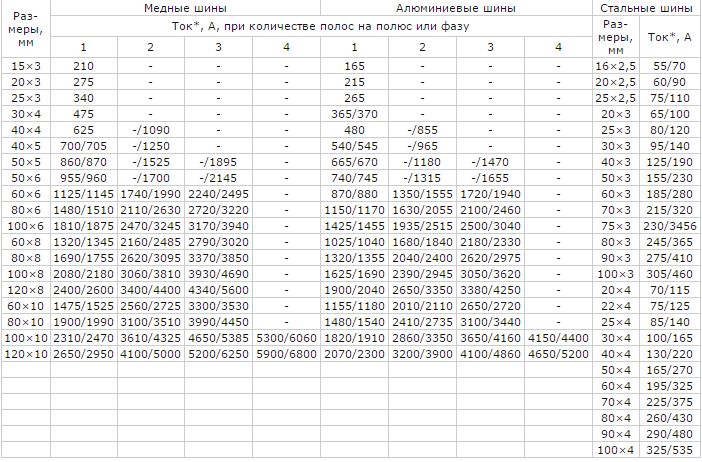
Task: Click the steel current value 325/535
Action: click(669, 450)
